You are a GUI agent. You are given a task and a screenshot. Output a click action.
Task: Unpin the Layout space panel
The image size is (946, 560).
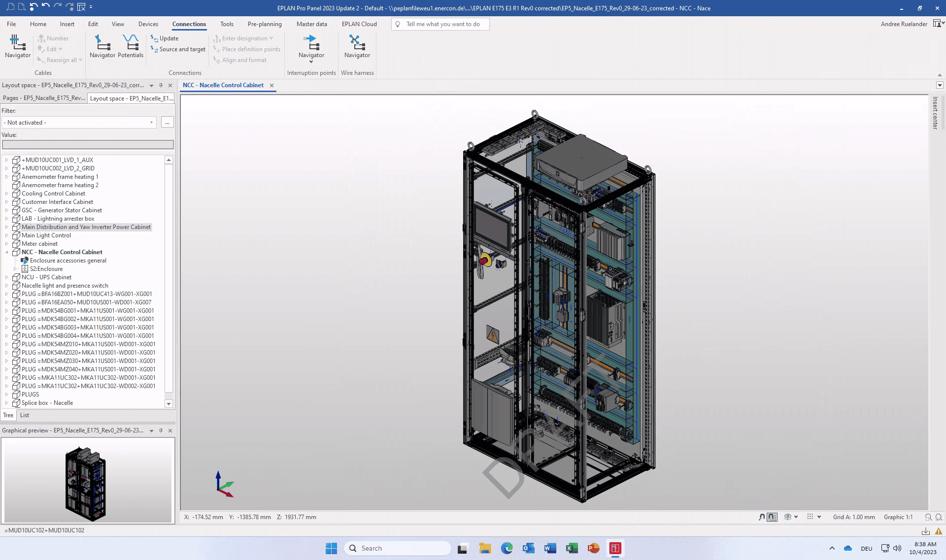tap(160, 85)
